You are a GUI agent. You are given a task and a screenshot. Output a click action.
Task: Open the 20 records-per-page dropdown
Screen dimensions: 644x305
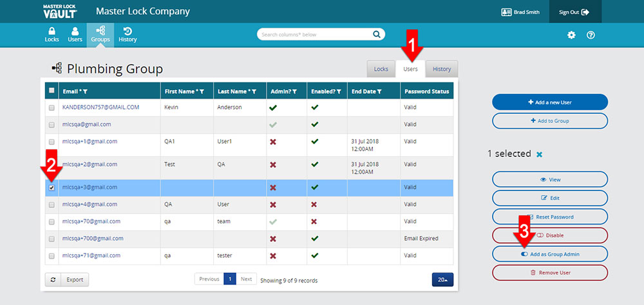tap(443, 279)
